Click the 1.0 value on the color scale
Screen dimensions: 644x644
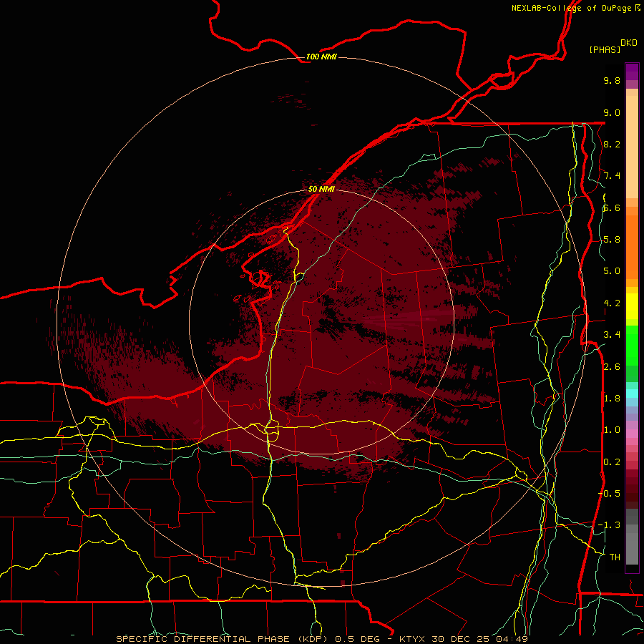point(612,430)
